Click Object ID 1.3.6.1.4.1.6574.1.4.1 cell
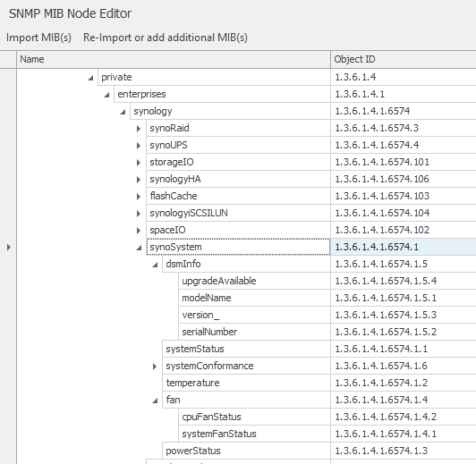Screen dimensions: 476x464 point(404,434)
